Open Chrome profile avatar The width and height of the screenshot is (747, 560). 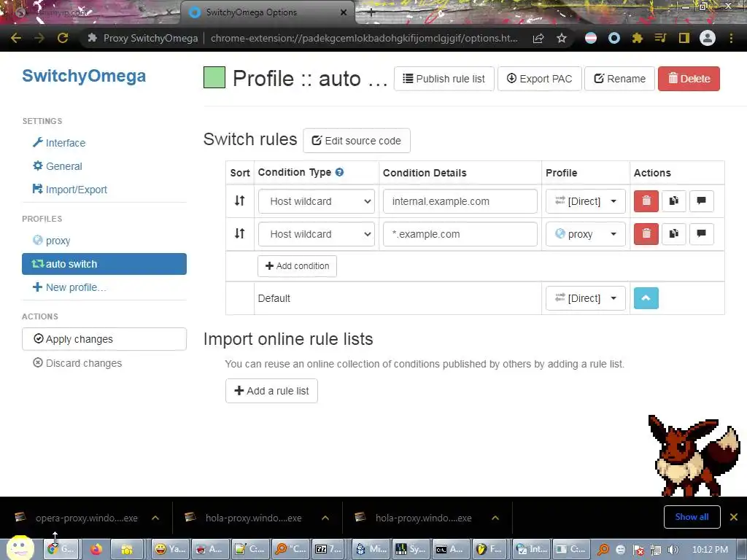point(708,38)
